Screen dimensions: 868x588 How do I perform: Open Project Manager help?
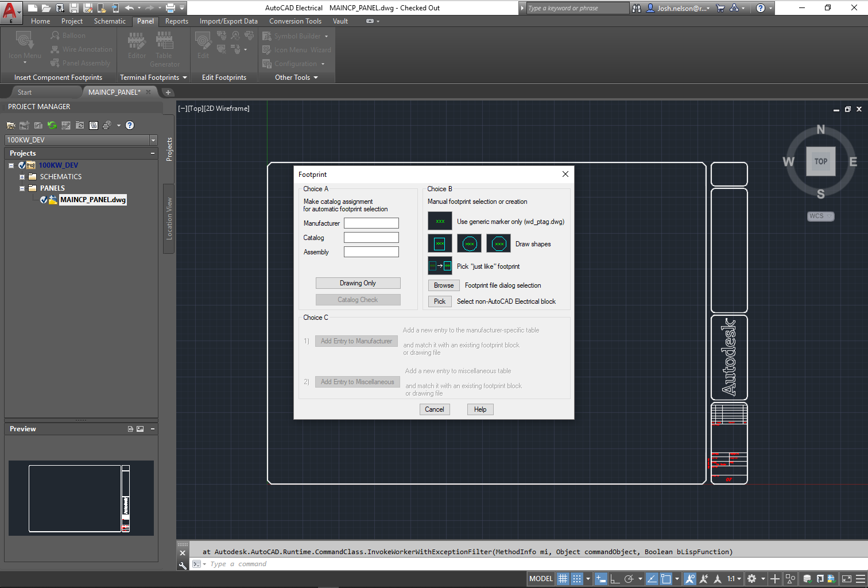(129, 125)
